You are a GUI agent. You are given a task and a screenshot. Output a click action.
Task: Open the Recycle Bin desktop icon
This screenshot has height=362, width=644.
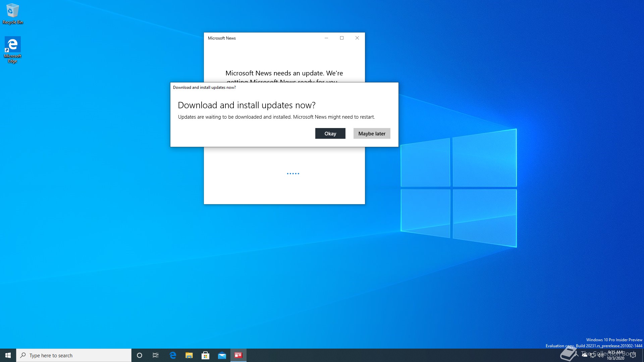click(13, 14)
